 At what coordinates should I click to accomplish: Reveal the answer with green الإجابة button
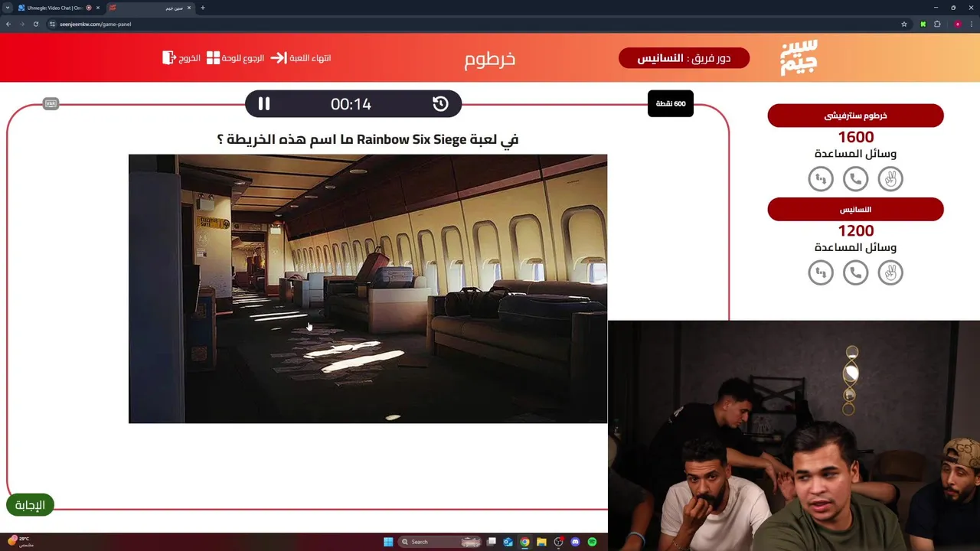click(31, 505)
